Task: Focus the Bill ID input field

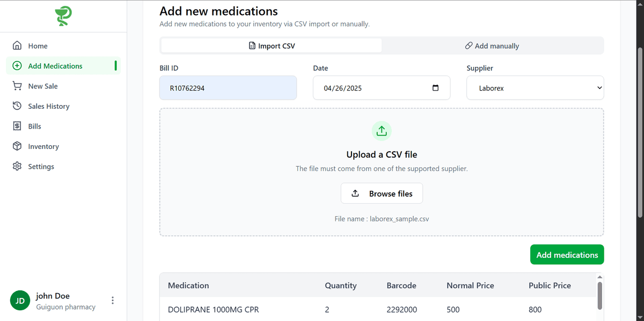Action: coord(228,88)
